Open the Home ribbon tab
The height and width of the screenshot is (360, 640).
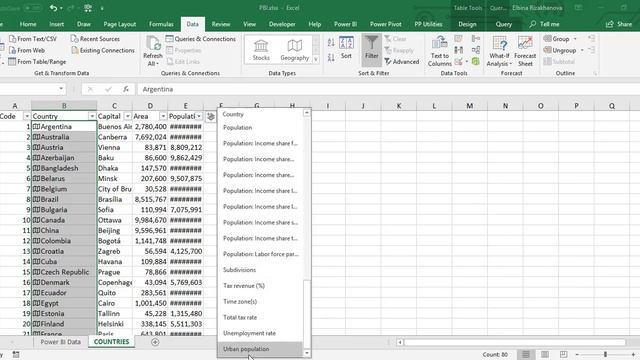coord(28,24)
